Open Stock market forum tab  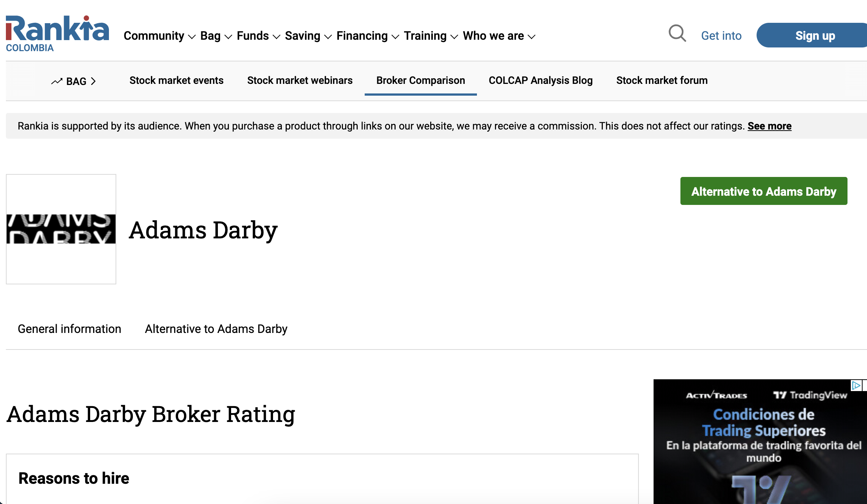coord(662,80)
